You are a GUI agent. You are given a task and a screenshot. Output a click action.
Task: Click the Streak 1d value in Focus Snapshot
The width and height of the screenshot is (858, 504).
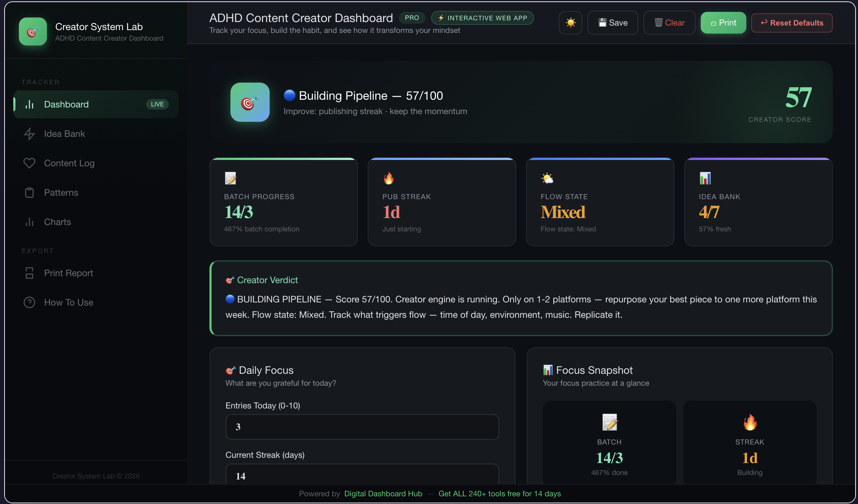click(x=750, y=458)
